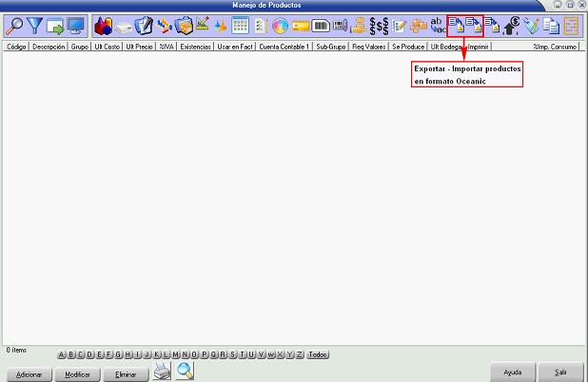The height and width of the screenshot is (382, 588).
Task: Click the barcode icon in toolbar
Action: (x=322, y=26)
